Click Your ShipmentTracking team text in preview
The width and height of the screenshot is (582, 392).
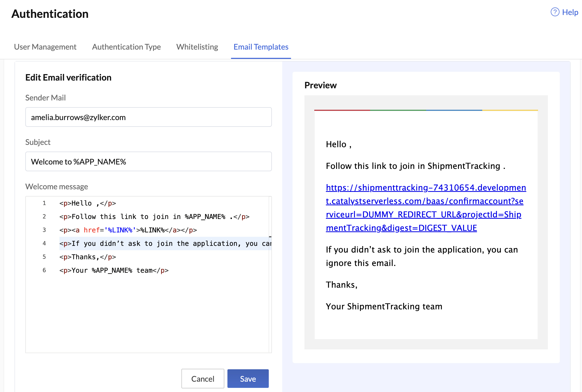[x=384, y=306]
